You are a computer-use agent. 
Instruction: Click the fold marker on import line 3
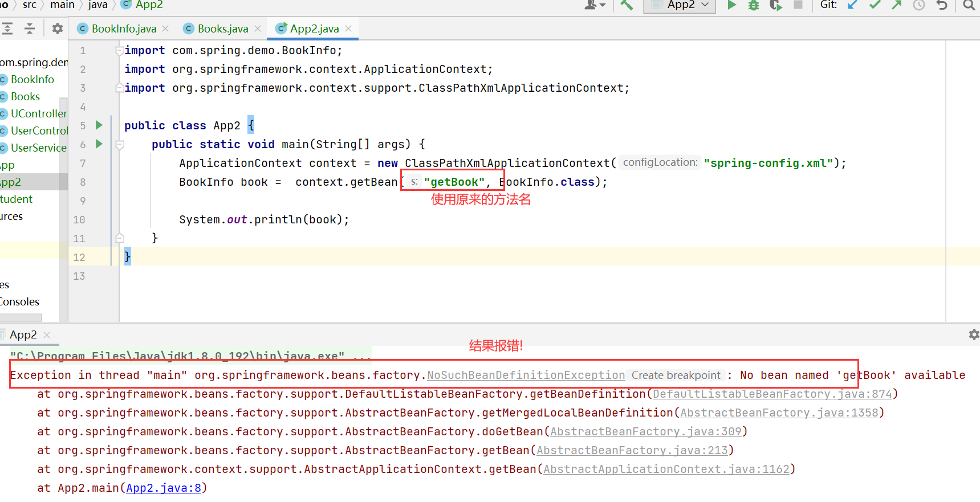120,88
